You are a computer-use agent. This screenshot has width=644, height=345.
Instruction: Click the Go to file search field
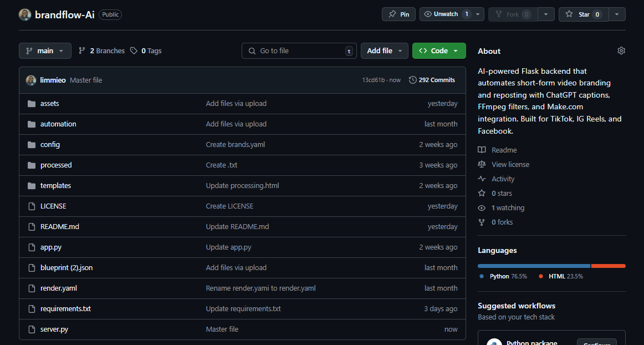(299, 50)
